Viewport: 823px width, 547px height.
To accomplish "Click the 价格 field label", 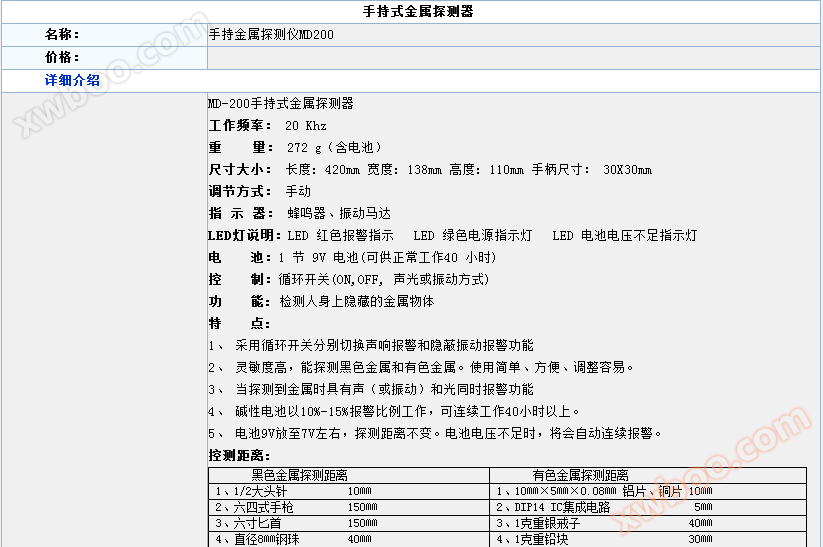I will 62,58.
